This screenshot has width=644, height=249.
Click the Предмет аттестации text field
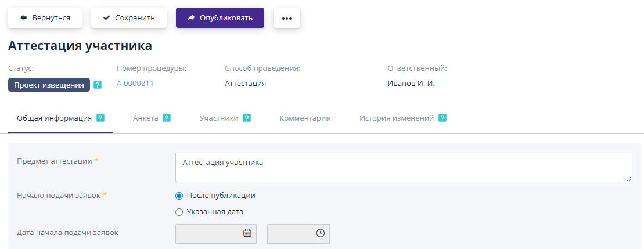coord(403,167)
